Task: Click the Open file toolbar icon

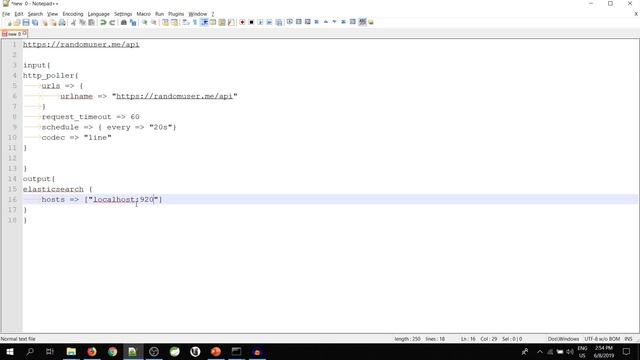Action: tap(17, 22)
